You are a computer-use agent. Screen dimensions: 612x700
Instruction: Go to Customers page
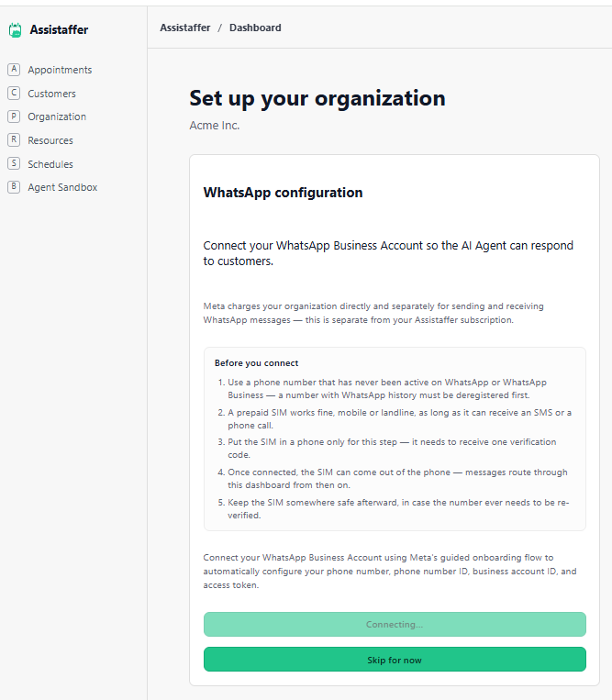(51, 94)
